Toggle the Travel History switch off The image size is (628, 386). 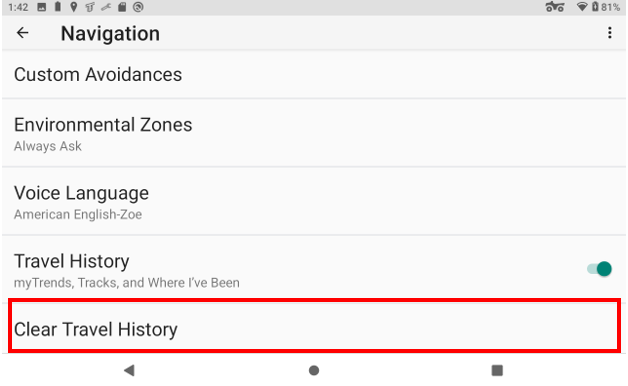tap(599, 269)
